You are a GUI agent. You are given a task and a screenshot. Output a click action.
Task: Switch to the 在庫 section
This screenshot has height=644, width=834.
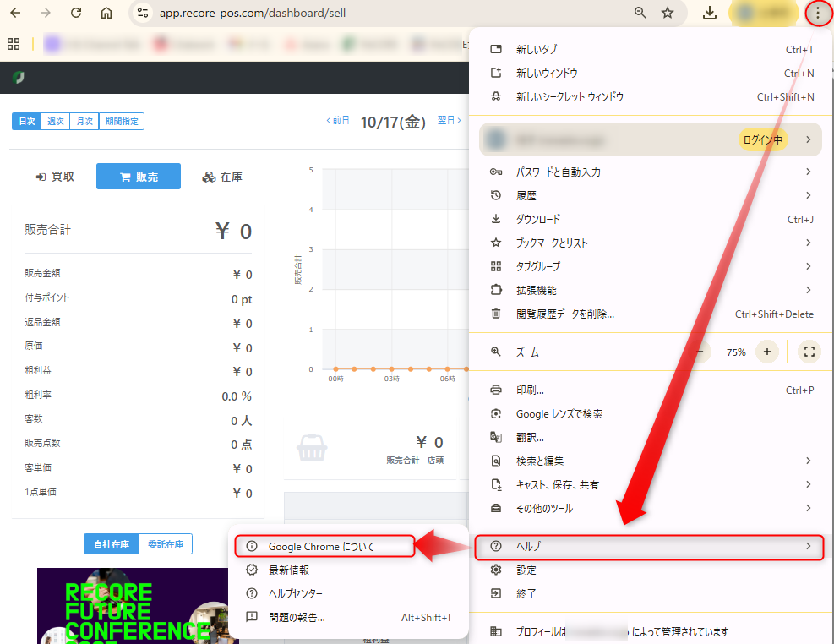pyautogui.click(x=222, y=177)
